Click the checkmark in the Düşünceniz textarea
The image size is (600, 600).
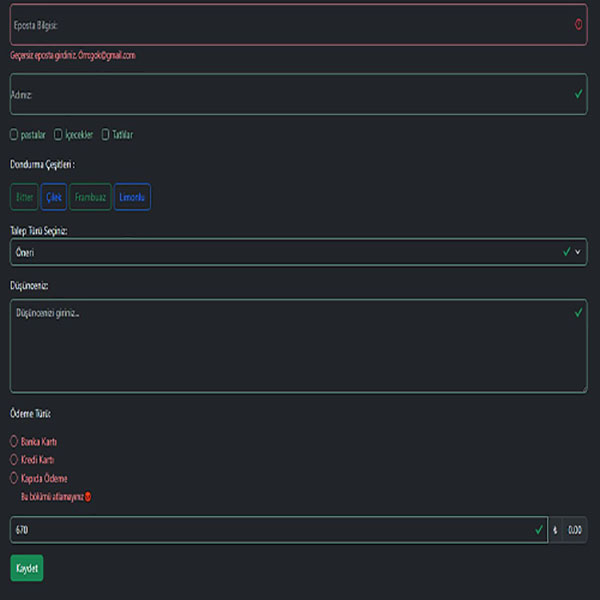pyautogui.click(x=578, y=313)
